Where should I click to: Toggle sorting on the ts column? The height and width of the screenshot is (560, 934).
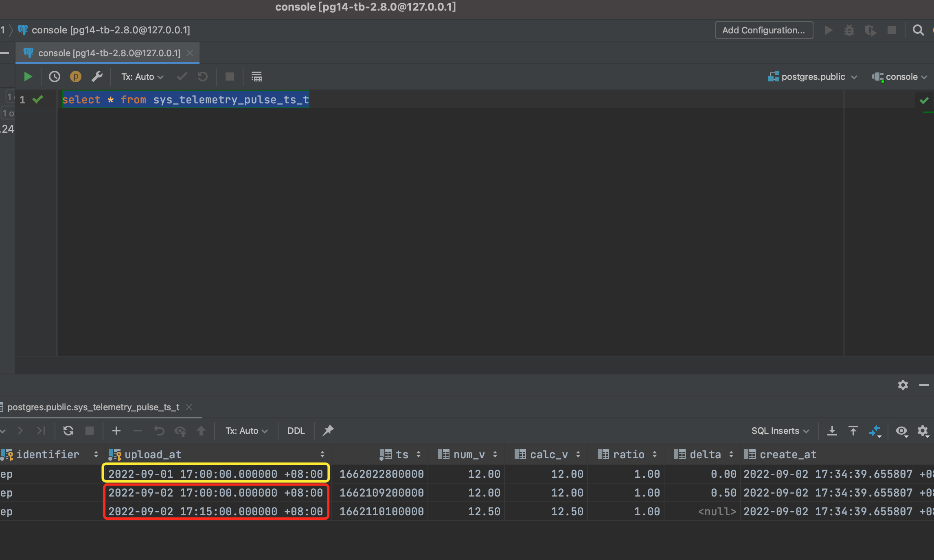tap(419, 454)
